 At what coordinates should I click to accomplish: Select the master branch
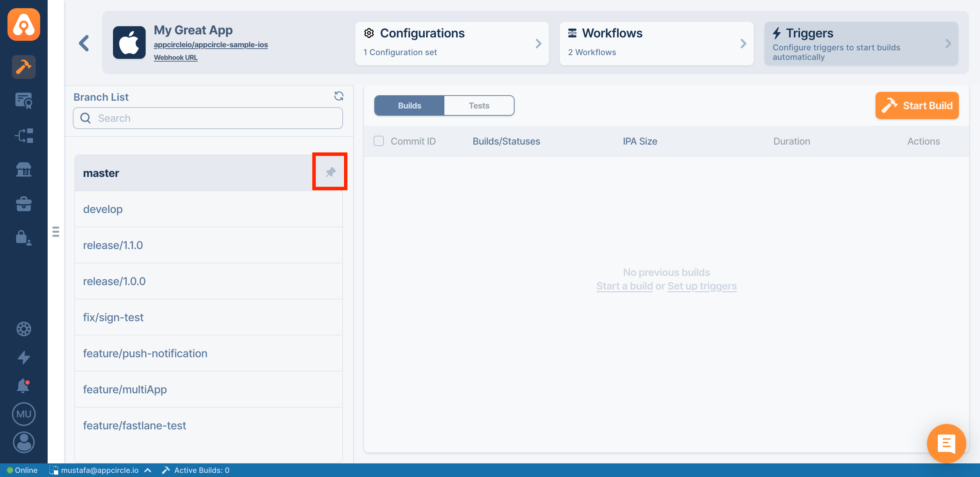[209, 173]
